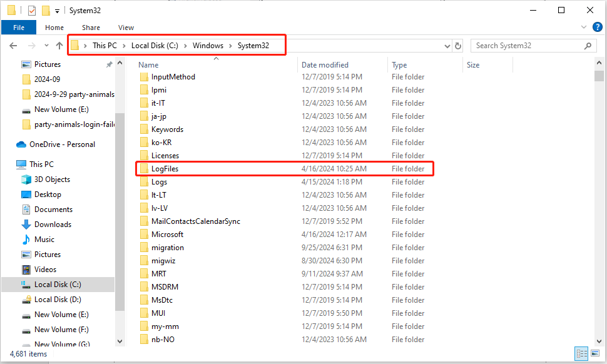Expand the ribbon with the chevron
The image size is (607, 364).
584,27
